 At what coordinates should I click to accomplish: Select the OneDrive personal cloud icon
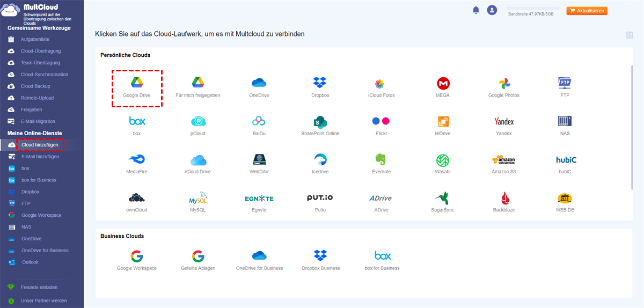click(x=259, y=83)
